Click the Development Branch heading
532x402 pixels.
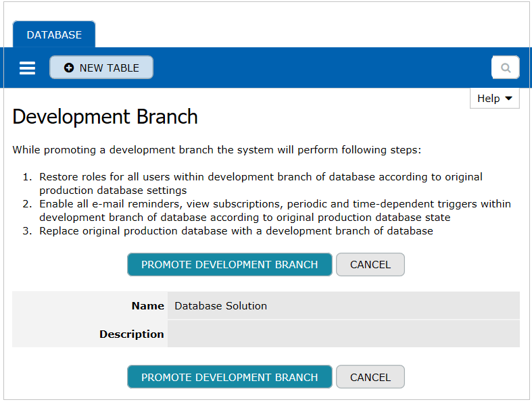[x=105, y=117]
